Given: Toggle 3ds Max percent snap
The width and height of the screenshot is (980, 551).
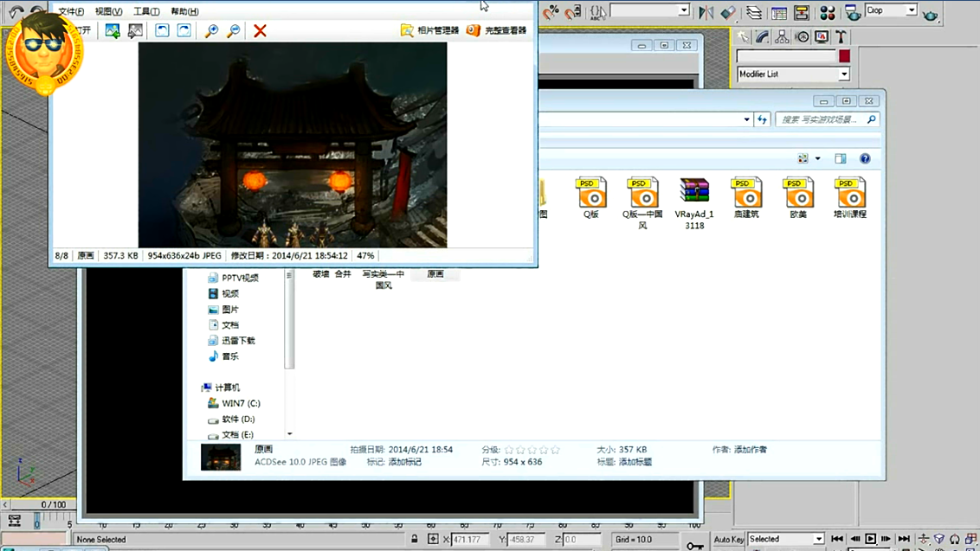Looking at the screenshot, I should click(551, 12).
